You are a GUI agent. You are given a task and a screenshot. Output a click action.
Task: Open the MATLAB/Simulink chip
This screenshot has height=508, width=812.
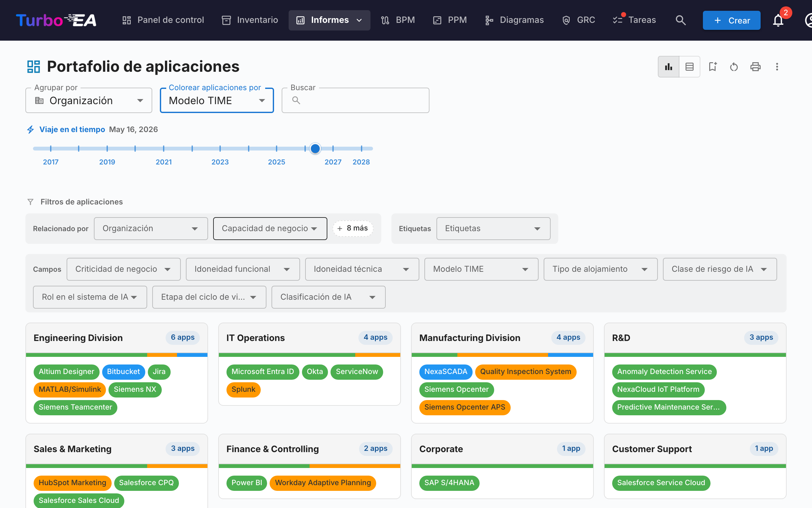click(70, 389)
